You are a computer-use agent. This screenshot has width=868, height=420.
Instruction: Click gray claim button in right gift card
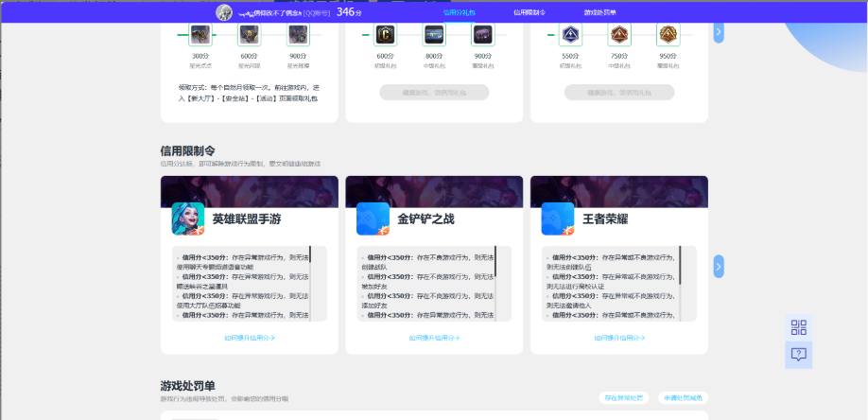tap(619, 93)
